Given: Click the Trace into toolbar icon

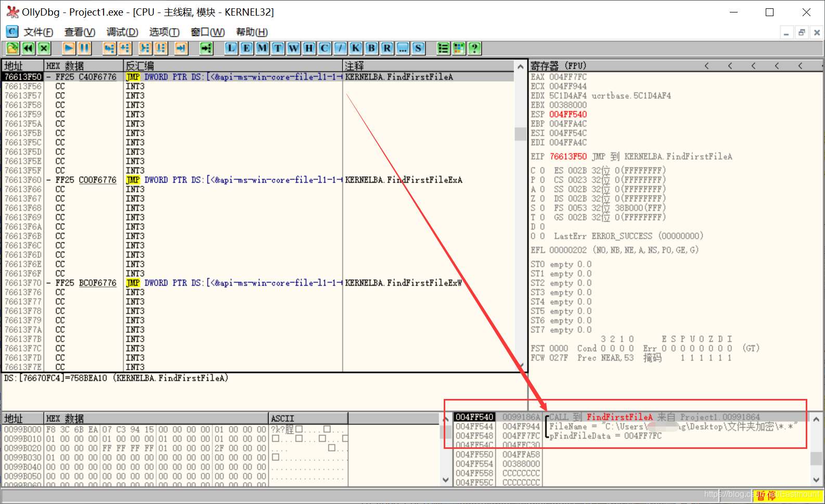Looking at the screenshot, I should [x=145, y=48].
